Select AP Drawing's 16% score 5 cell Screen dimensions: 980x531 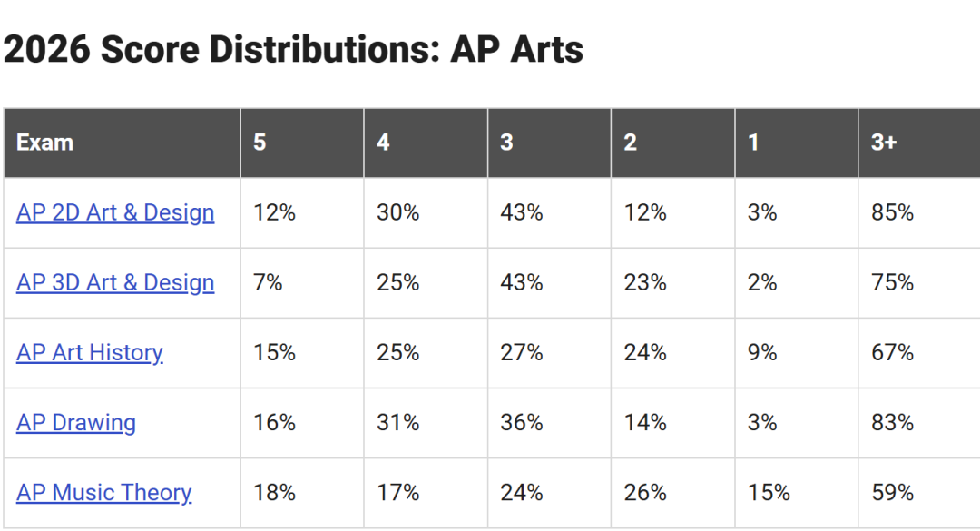(302, 423)
